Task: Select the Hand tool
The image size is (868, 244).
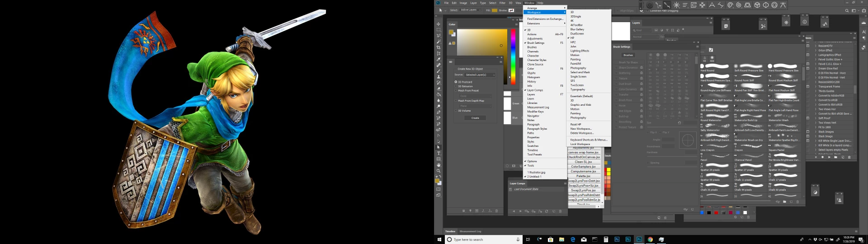Action: [x=438, y=165]
